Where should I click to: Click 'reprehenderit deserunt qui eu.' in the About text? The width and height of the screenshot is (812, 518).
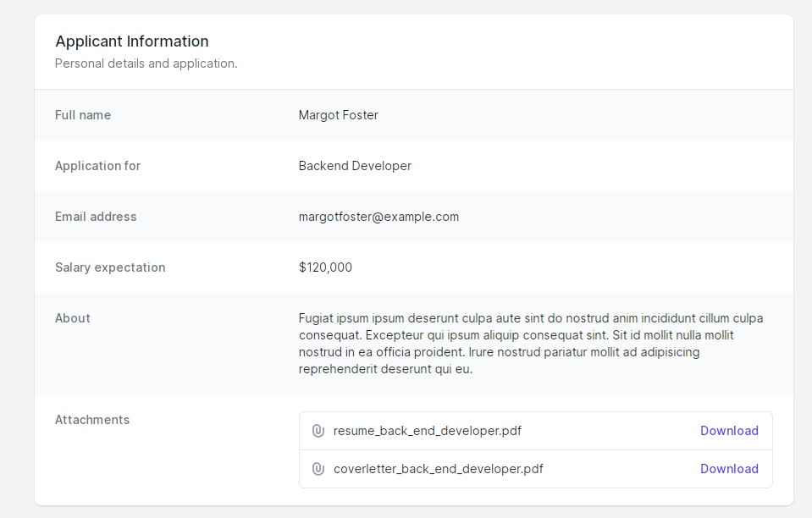[x=385, y=369]
